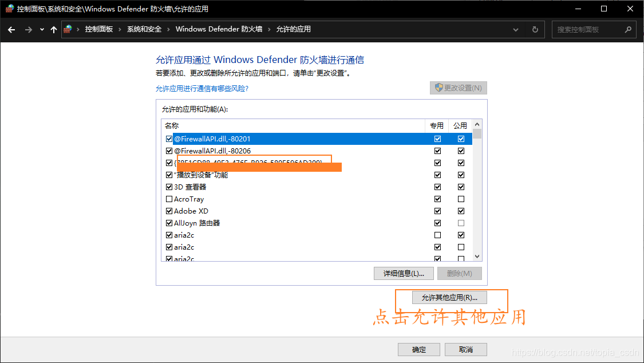Go up one level arrow
Image resolution: width=644 pixels, height=363 pixels.
53,30
